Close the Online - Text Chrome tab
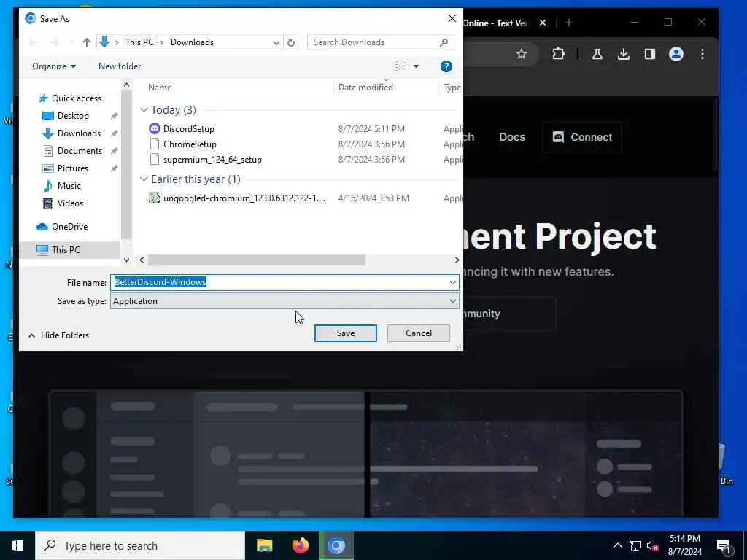This screenshot has width=747, height=560. coord(542,23)
